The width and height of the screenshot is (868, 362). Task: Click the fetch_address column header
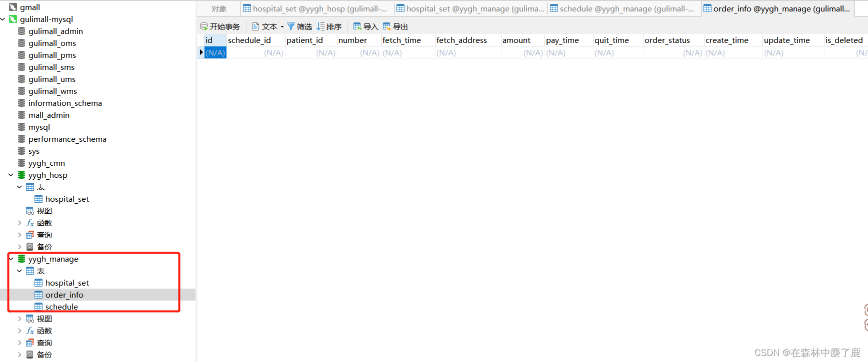coord(468,40)
